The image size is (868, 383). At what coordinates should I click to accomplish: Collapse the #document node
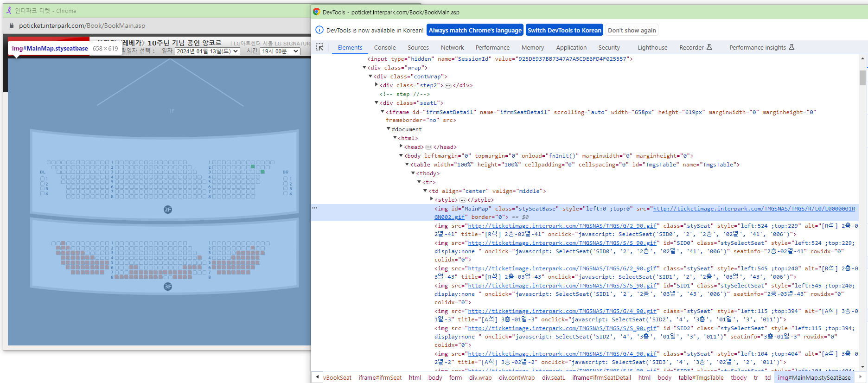pos(389,129)
